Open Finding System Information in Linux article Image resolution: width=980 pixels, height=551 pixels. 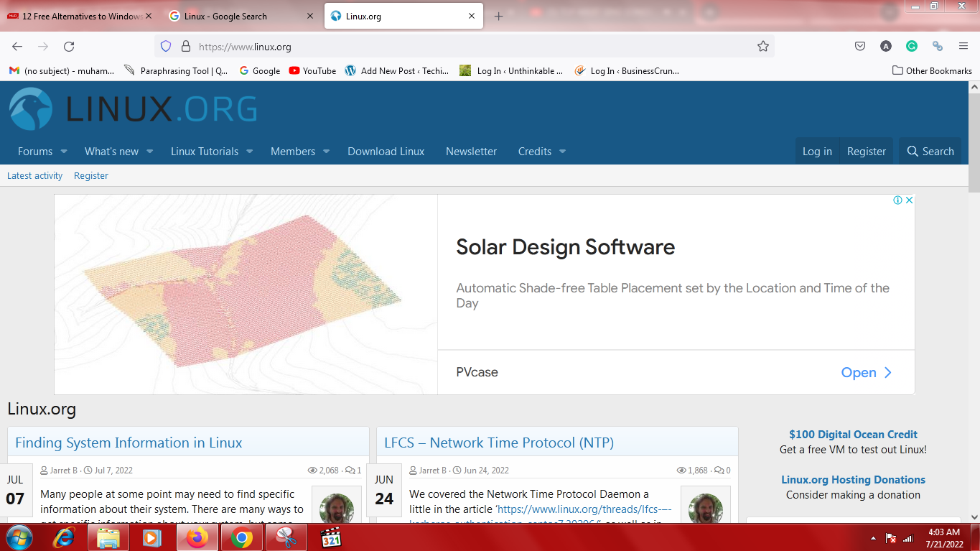[129, 443]
